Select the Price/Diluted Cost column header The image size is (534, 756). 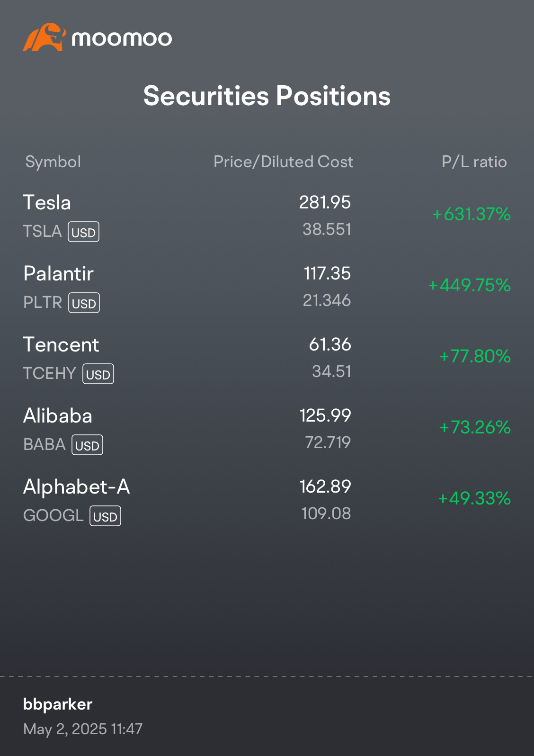[283, 162]
